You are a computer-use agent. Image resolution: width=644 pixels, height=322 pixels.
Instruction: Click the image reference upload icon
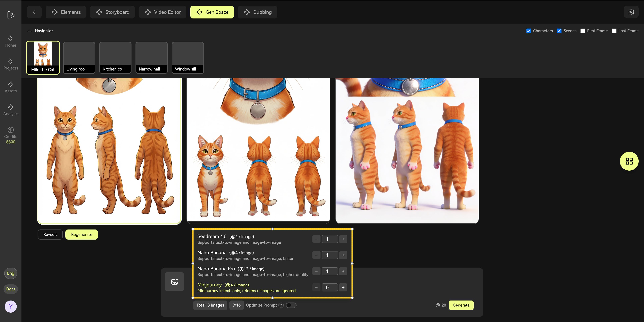tap(174, 282)
